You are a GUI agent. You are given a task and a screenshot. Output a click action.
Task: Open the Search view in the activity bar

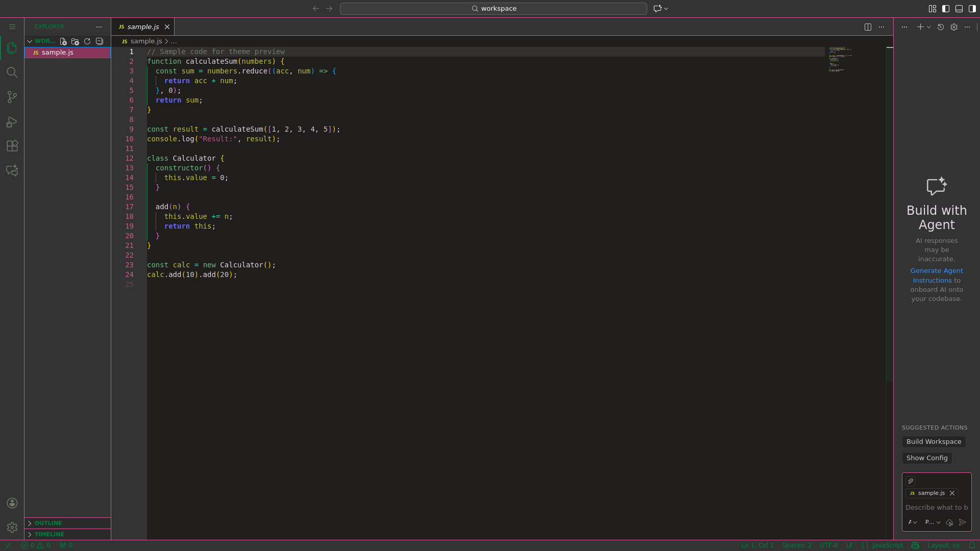click(12, 72)
